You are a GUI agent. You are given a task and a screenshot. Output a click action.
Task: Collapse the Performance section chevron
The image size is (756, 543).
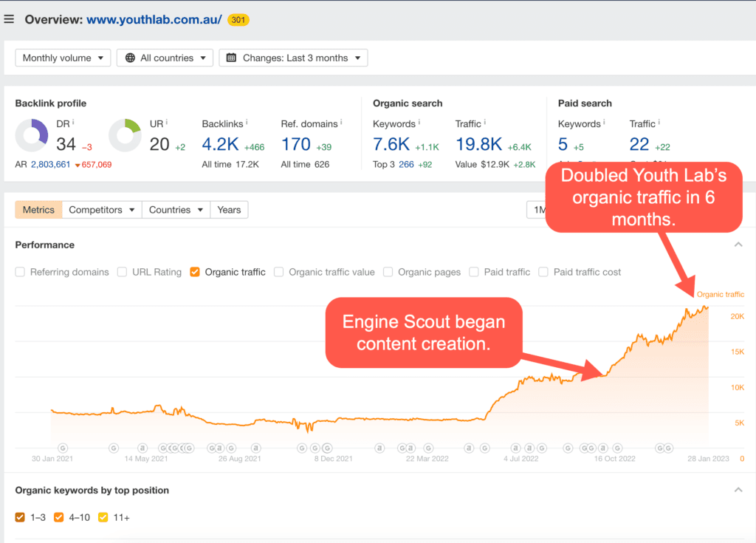(738, 245)
